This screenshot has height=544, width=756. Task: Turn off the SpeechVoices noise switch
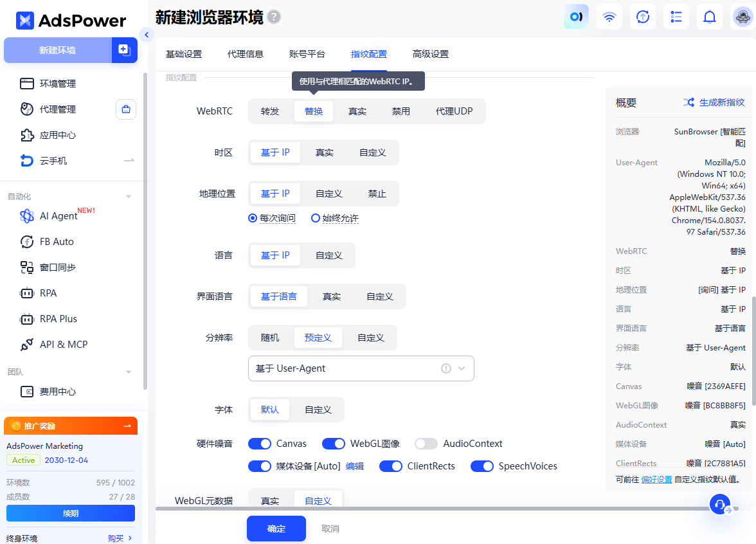pyautogui.click(x=482, y=466)
